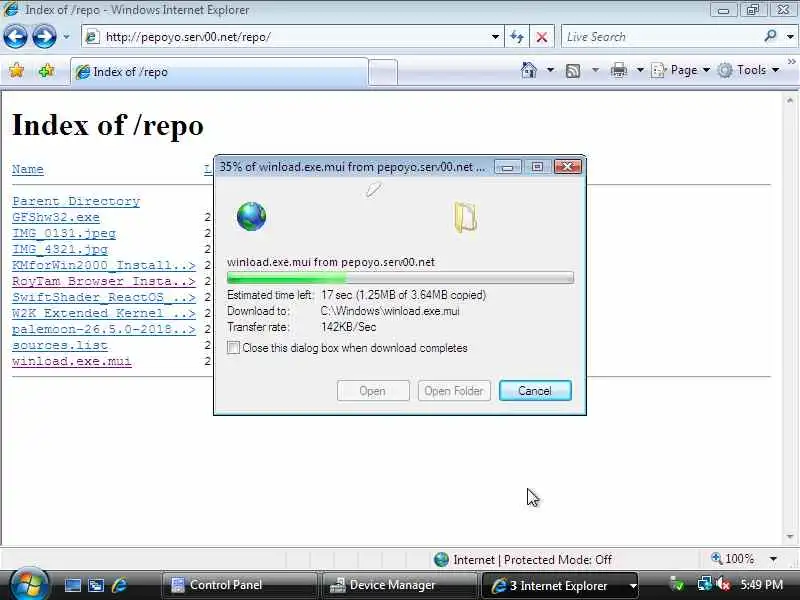Click the Refresh page icon
Screen dimensions: 800x600
[517, 37]
